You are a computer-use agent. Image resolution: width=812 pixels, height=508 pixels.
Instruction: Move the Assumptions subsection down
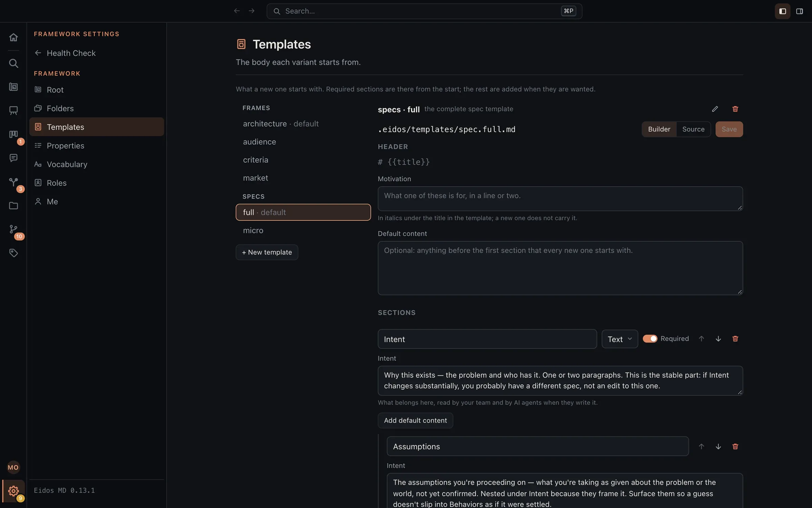718,446
